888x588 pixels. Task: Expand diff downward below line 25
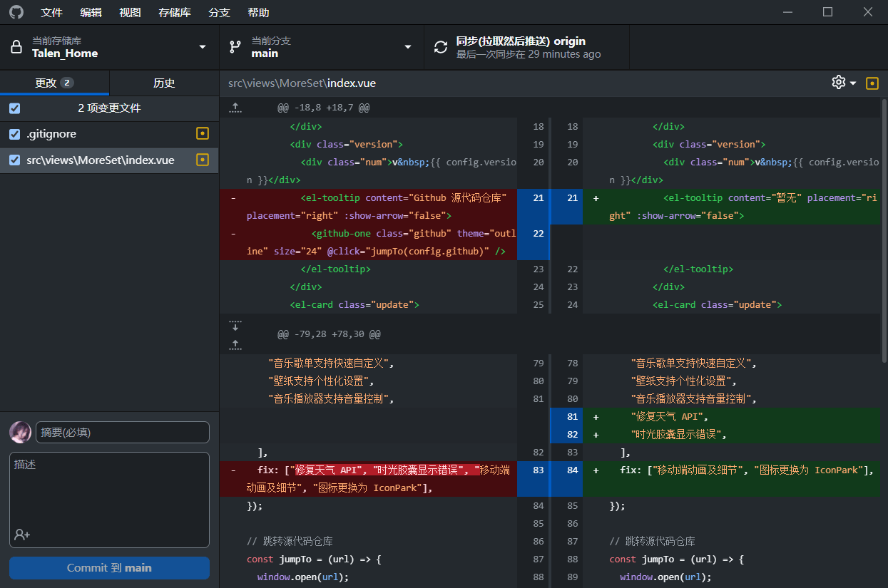click(235, 326)
